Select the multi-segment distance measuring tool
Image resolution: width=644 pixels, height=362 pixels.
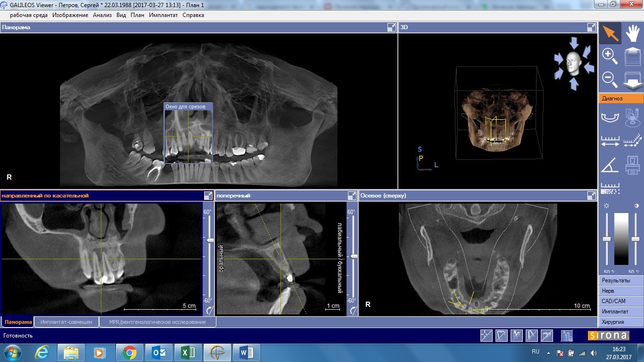632,141
